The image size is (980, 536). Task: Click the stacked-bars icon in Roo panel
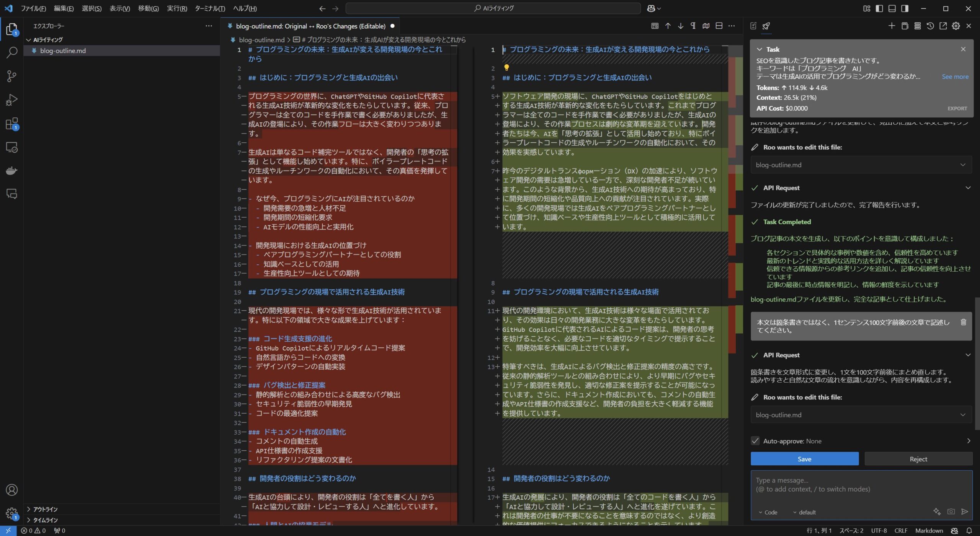917,26
